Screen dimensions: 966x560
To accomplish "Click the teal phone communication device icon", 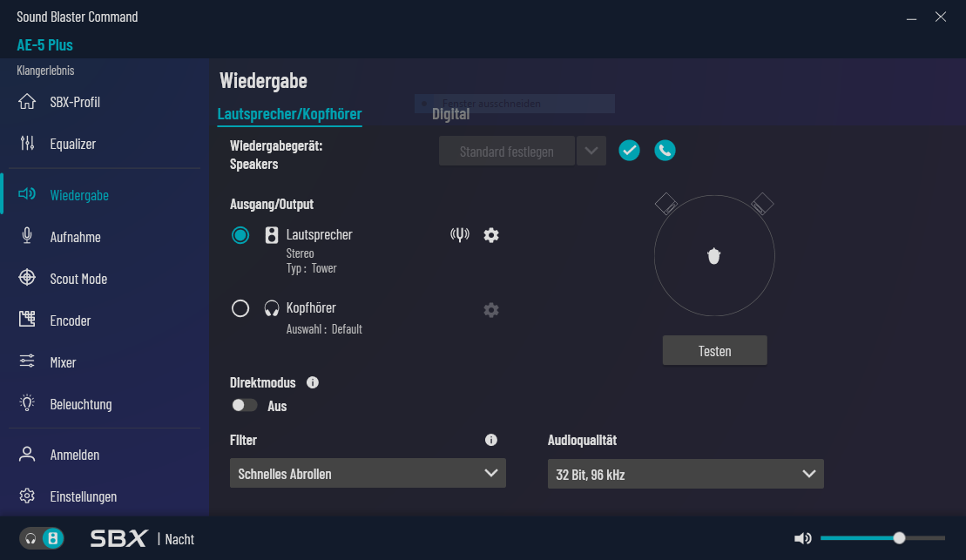I will coord(665,151).
